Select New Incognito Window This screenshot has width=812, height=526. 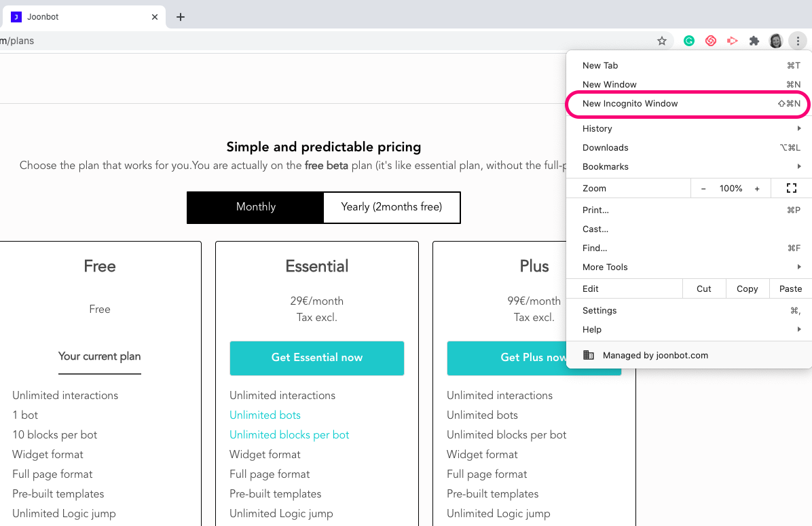point(688,104)
